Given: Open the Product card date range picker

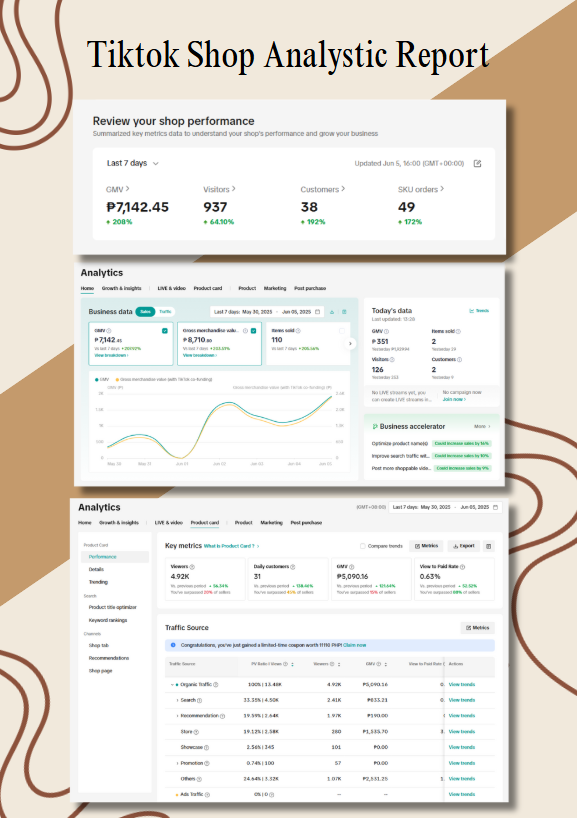Looking at the screenshot, I should point(445,507).
